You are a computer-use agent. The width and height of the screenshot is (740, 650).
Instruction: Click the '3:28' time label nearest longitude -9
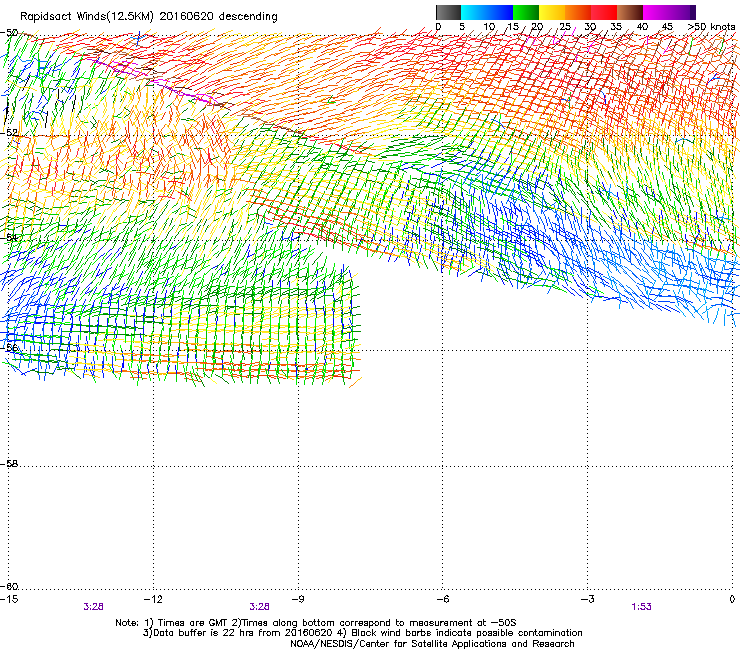click(259, 607)
